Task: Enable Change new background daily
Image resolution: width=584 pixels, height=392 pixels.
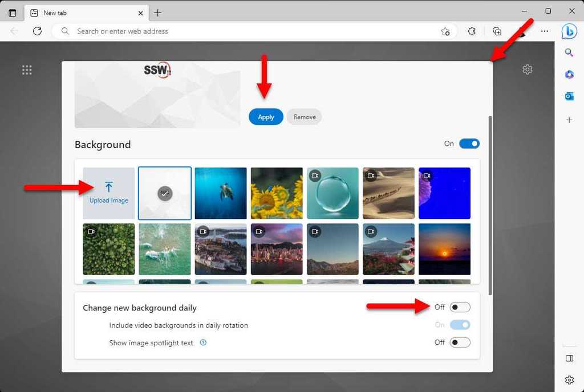Action: pos(460,307)
